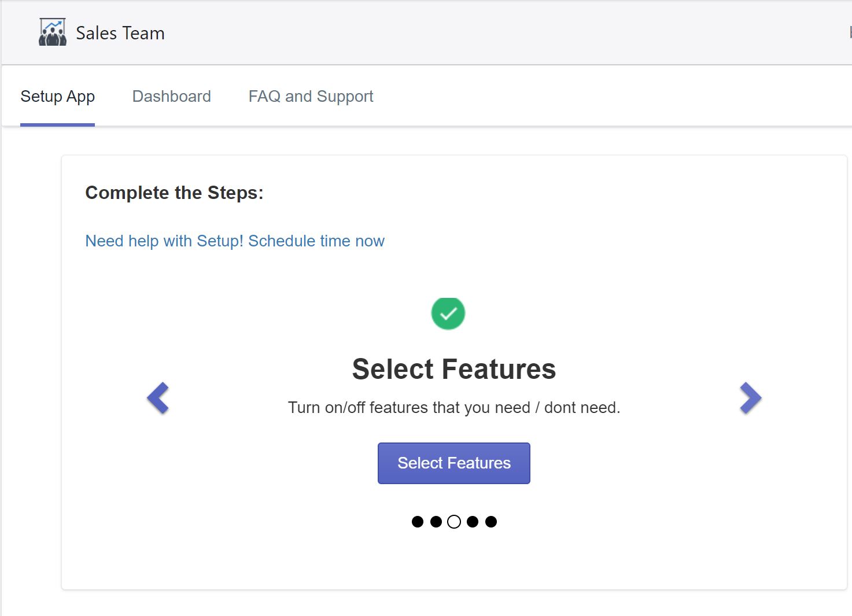Open the Setup App tab
The image size is (852, 616).
(x=57, y=96)
